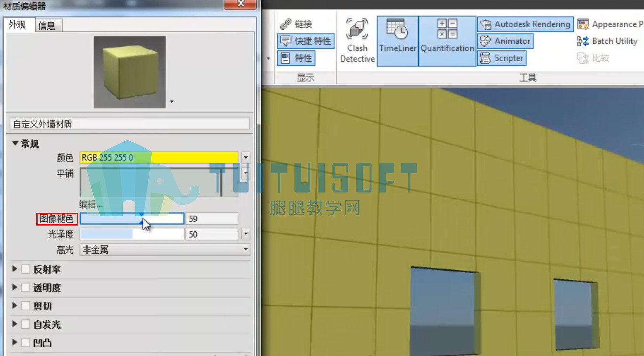Open the 光泽度 options dropdown arrow
644x356 pixels.
[x=245, y=234]
